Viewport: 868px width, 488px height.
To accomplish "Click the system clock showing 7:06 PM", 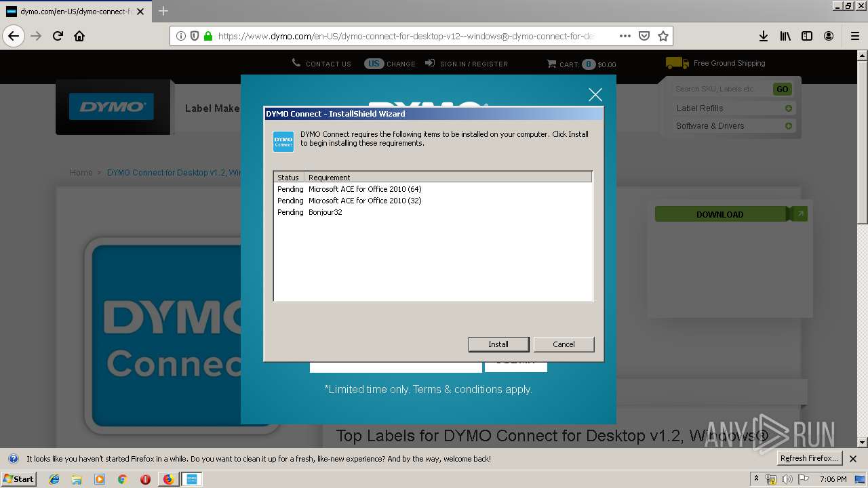I will pos(833,479).
